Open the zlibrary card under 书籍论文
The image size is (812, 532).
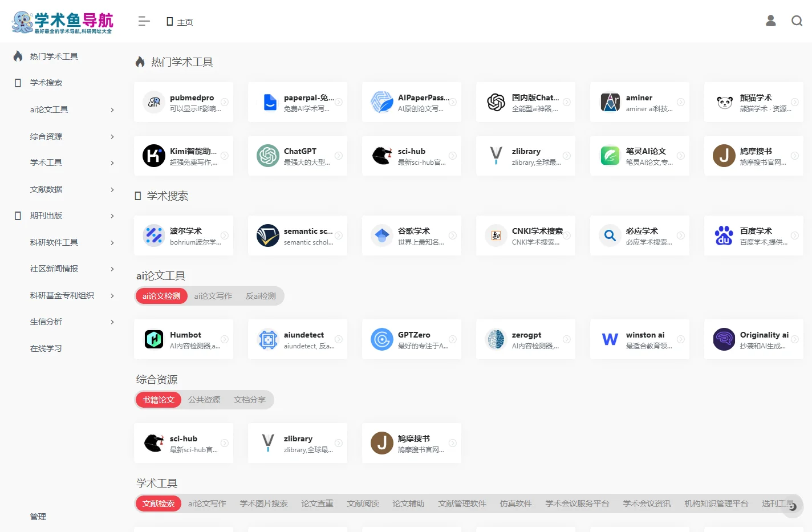(x=298, y=443)
